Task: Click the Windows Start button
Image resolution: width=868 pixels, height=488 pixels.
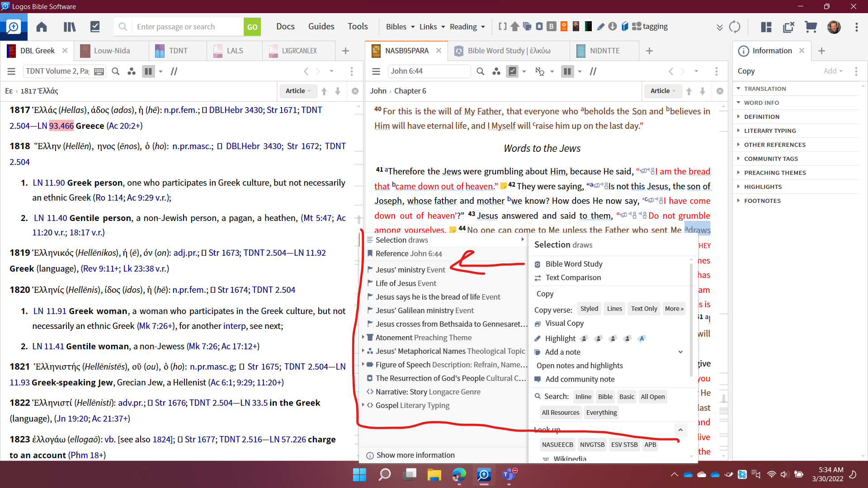Action: (360, 474)
